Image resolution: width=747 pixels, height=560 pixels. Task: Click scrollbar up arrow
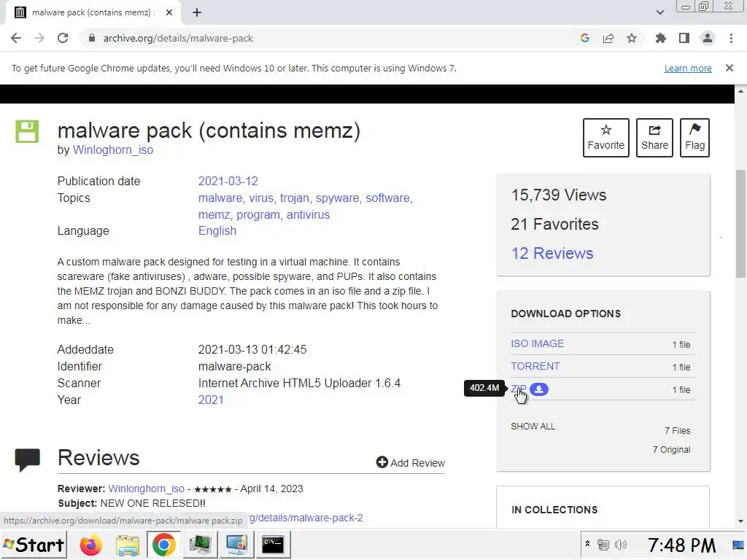click(740, 90)
